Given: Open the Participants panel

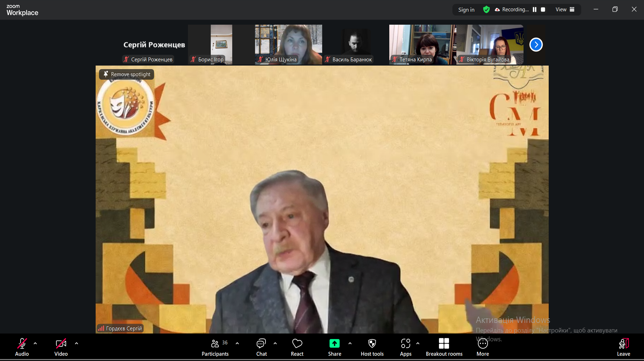Looking at the screenshot, I should (x=215, y=347).
